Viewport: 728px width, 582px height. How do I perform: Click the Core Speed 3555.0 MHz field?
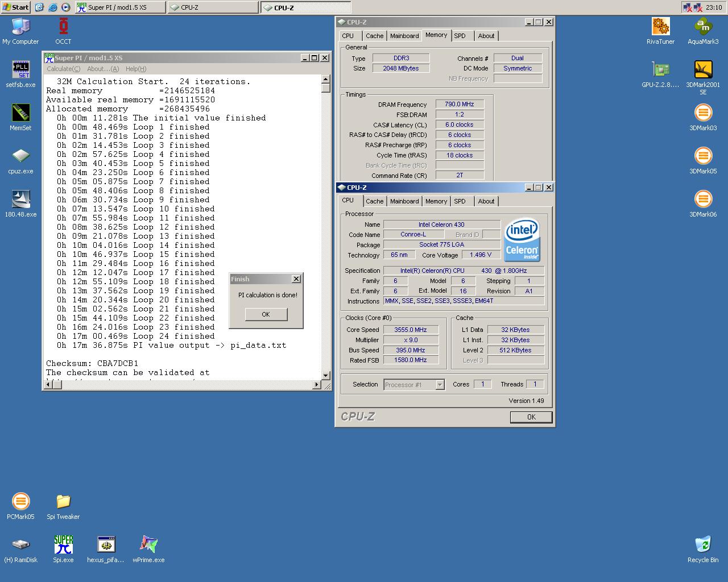(x=411, y=330)
